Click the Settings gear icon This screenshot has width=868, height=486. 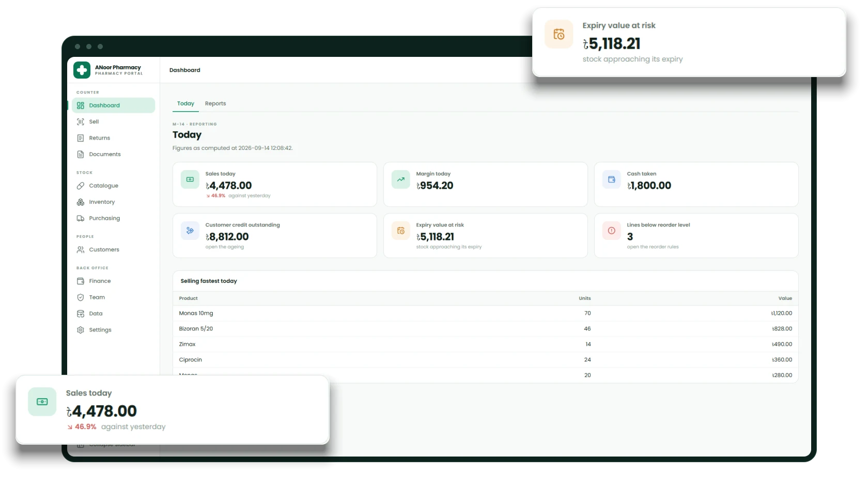[81, 330]
